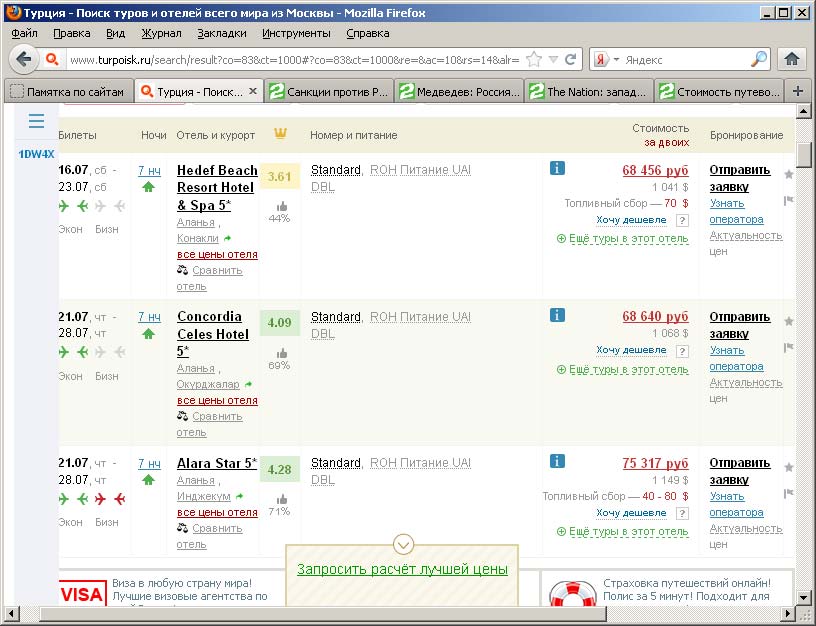Open info icon for Hedef Beach tour
Image resolution: width=816 pixels, height=626 pixels.
557,168
